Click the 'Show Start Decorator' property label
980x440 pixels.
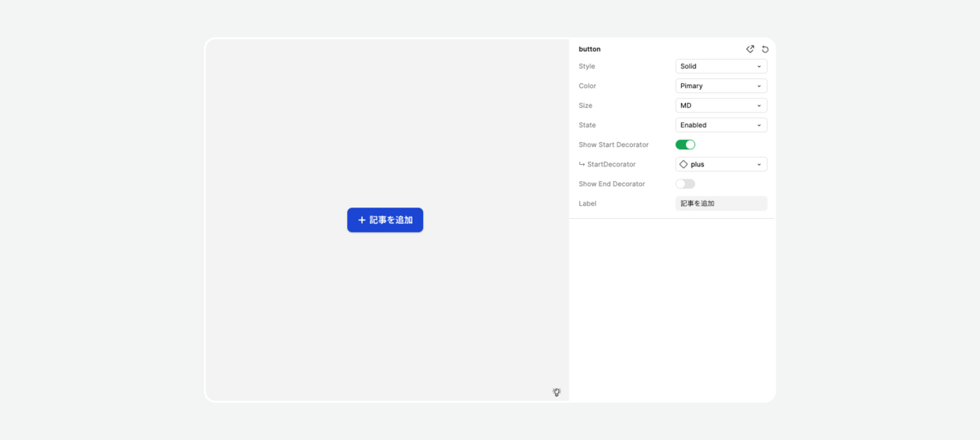(x=613, y=144)
